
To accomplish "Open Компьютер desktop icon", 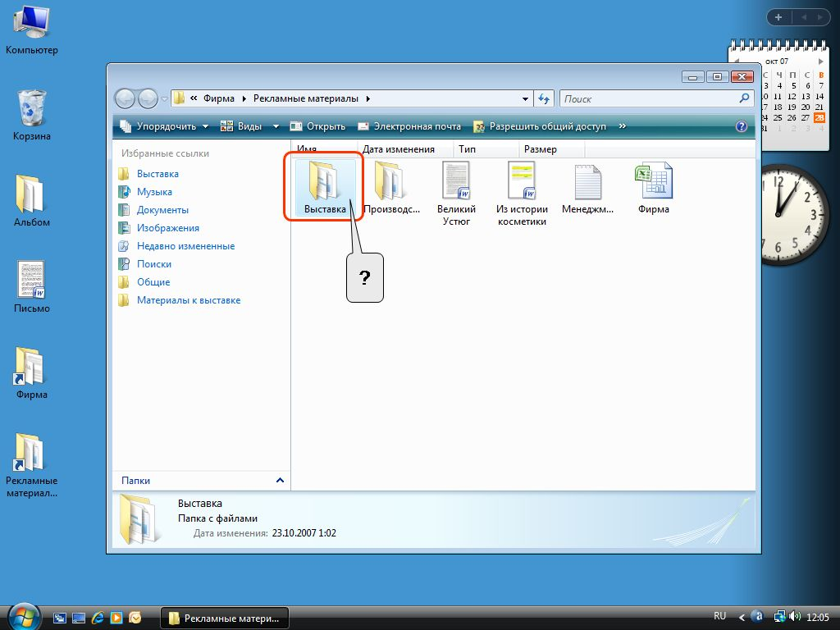I will coord(32,32).
